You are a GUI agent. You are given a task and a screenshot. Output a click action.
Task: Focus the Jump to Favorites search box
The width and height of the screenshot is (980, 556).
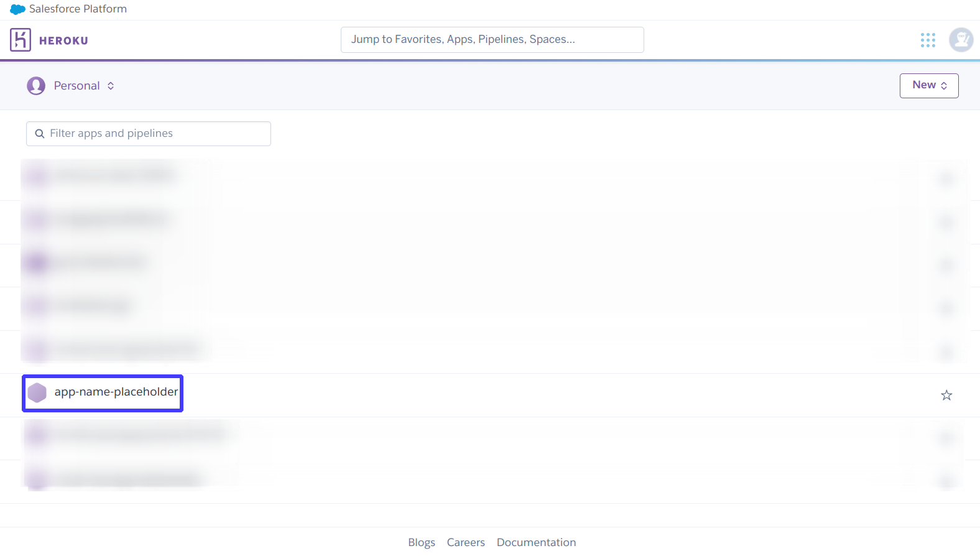coord(492,40)
